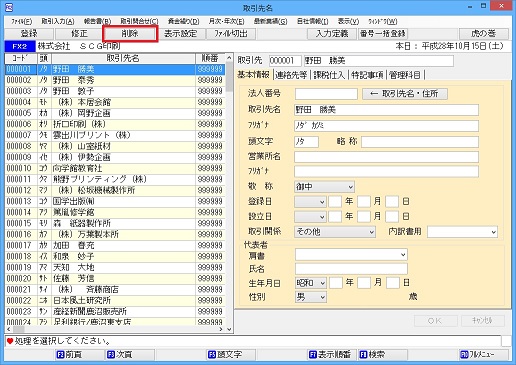The image size is (516, 365).
Task: Select row 000022 日本風土研究所
Action: click(x=115, y=300)
